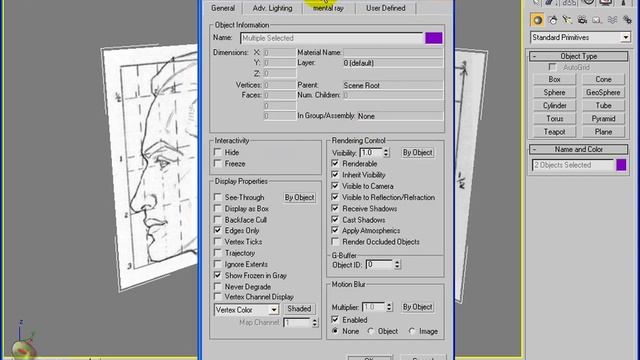This screenshot has width=640, height=360.
Task: Collapse the Object Type rollout
Action: 578,56
